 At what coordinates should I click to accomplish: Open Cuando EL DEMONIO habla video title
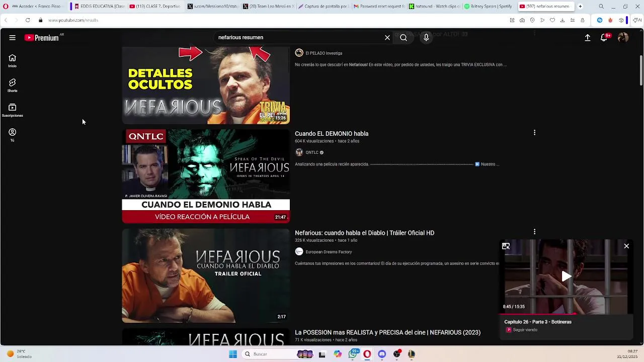[x=332, y=134]
